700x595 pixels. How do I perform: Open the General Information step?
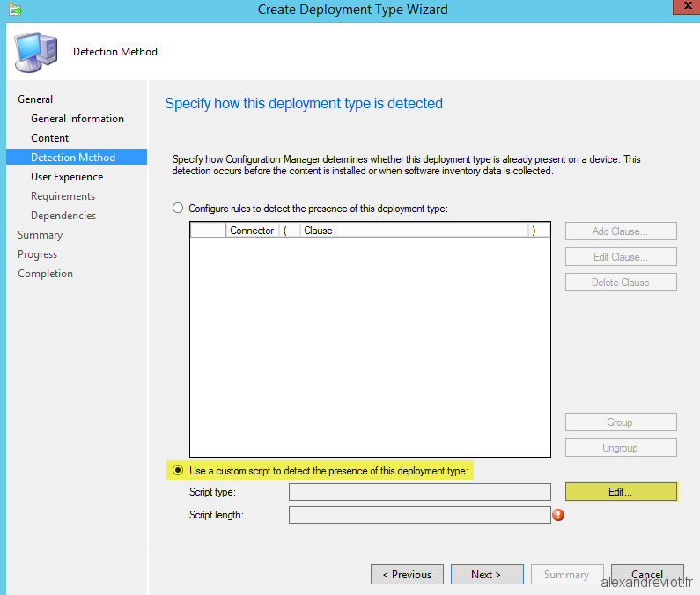point(77,119)
